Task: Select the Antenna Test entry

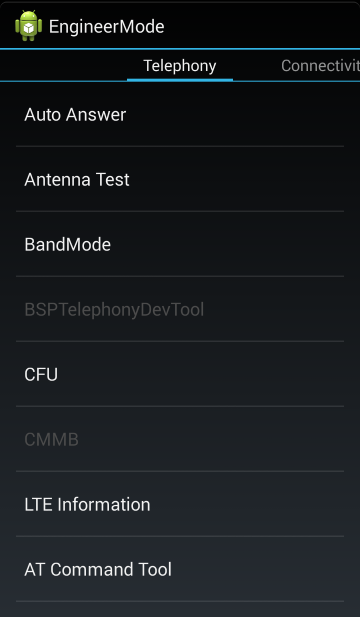Action: click(x=180, y=179)
